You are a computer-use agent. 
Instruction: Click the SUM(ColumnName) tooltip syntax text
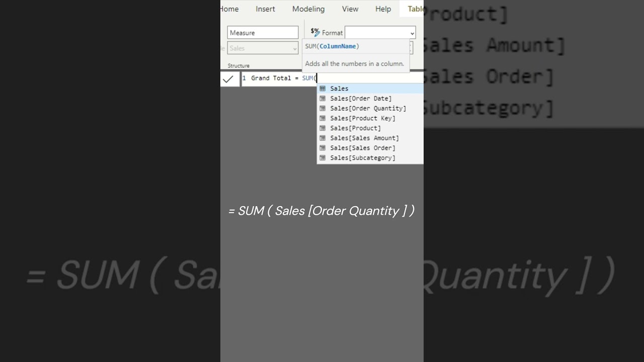tap(332, 46)
